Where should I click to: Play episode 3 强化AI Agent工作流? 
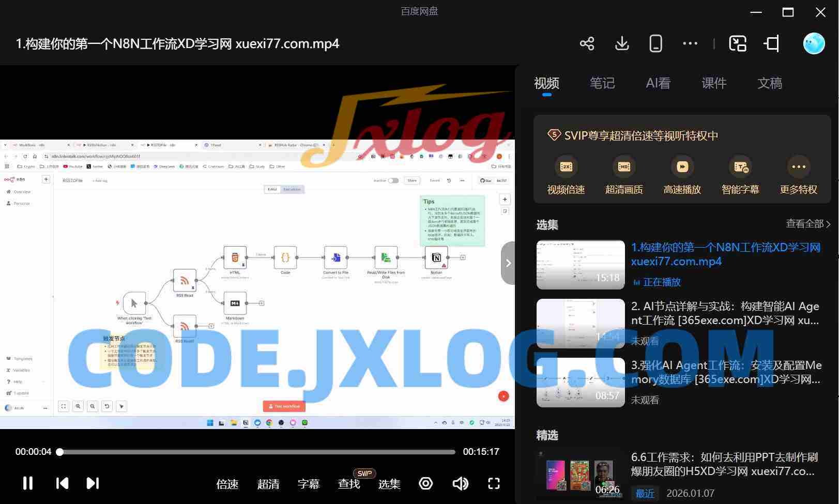[x=726, y=372]
